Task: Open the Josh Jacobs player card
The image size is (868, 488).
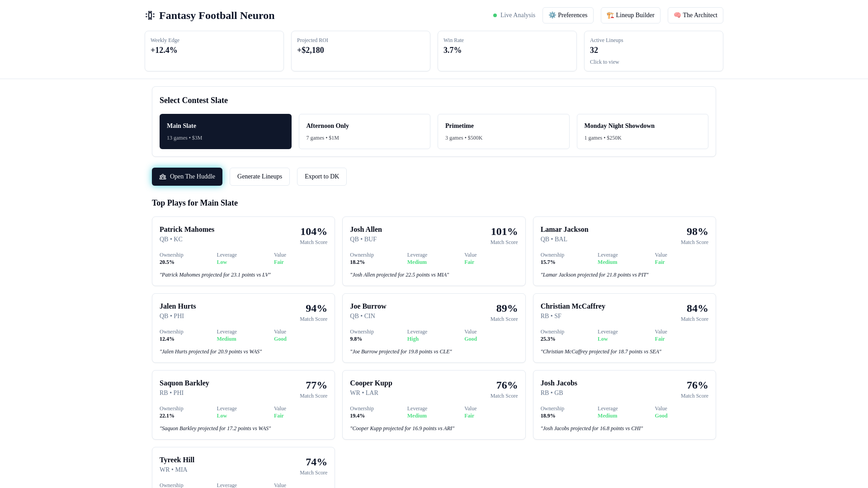Action: [624, 405]
